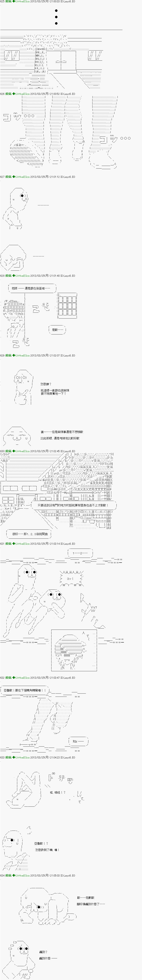Click the small 是歐…… speech bubble

click(x=57, y=330)
